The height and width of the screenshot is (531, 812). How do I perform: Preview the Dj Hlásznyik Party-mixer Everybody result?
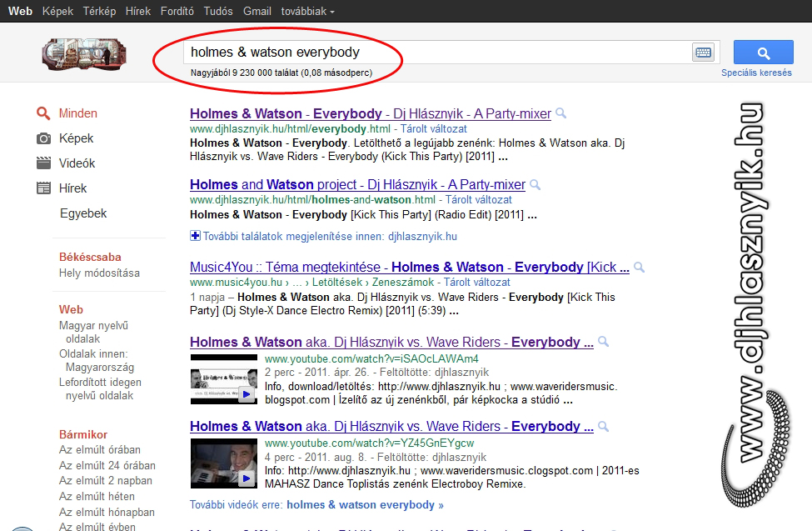560,113
